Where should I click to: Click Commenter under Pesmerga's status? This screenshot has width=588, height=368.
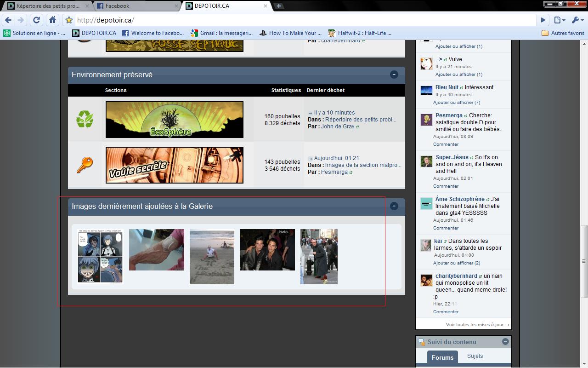(x=446, y=144)
